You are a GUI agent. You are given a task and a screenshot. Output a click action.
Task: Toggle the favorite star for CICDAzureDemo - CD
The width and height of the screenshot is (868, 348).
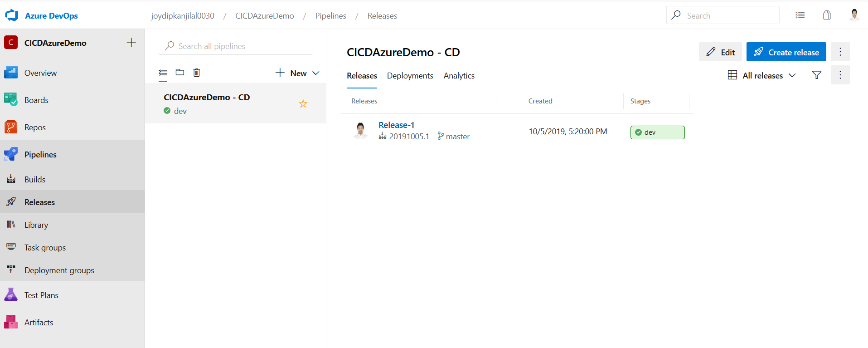pos(303,103)
